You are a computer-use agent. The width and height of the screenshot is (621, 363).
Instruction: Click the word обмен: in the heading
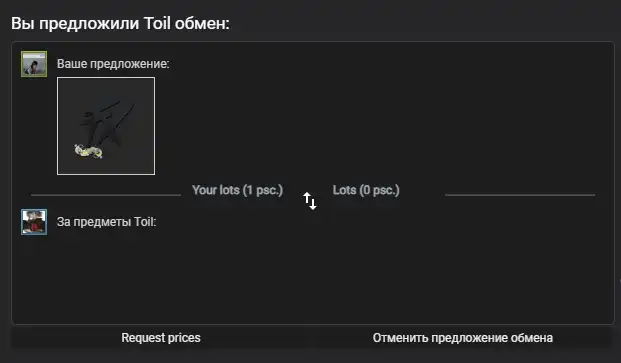202,23
